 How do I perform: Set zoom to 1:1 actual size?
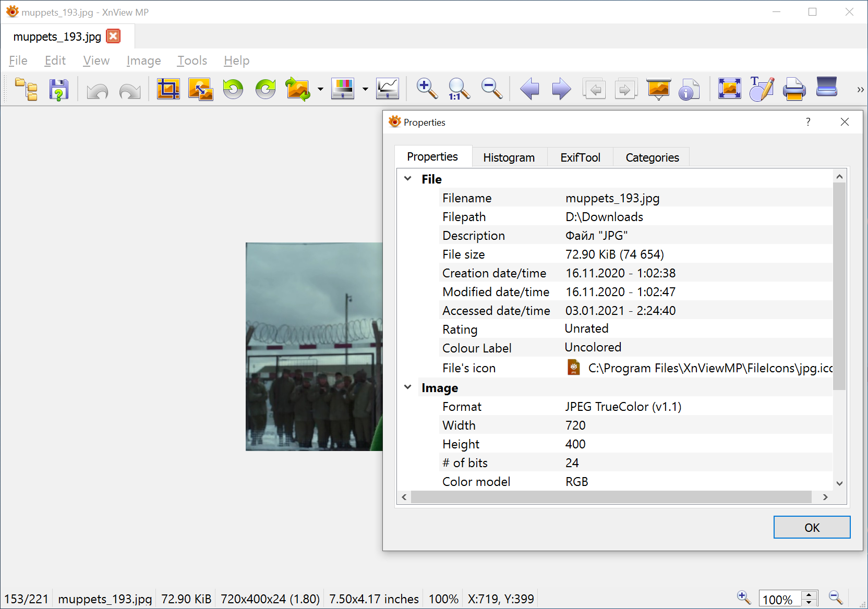[459, 89]
